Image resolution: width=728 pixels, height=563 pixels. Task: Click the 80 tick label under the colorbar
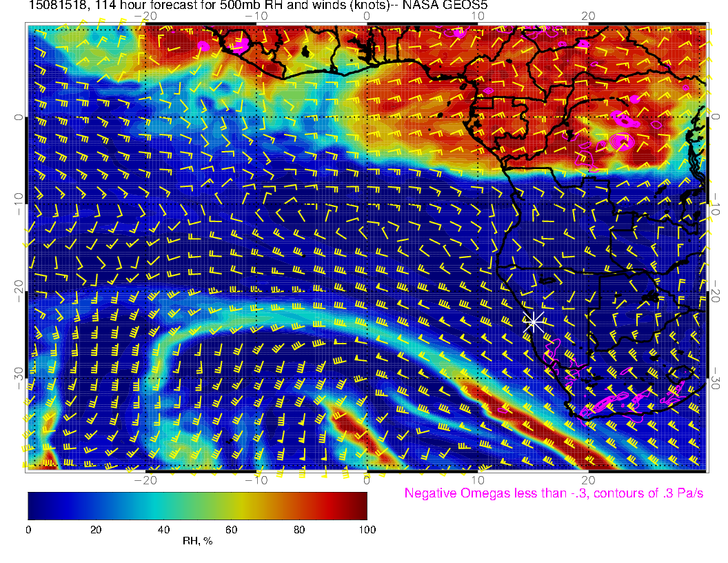click(x=299, y=529)
